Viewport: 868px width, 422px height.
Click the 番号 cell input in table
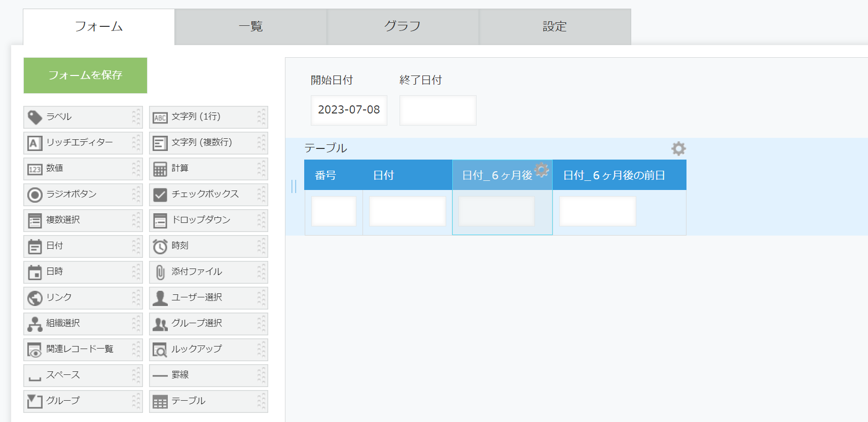[334, 211]
